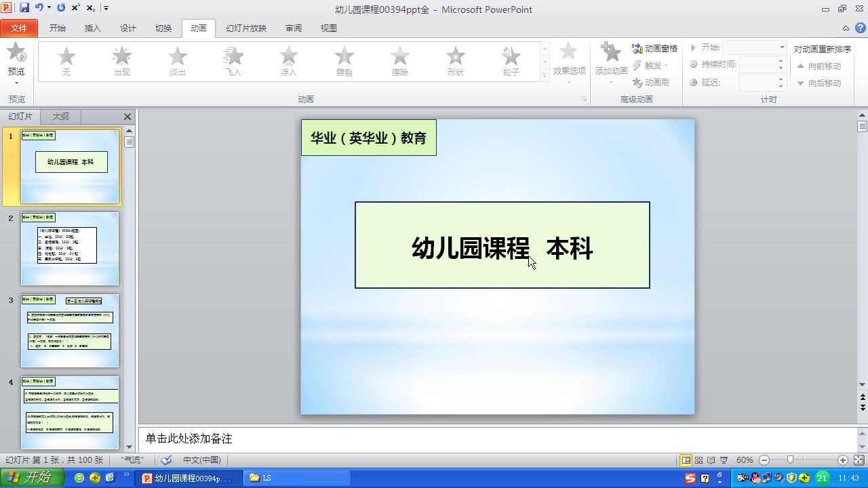The width and height of the screenshot is (868, 488).
Task: Switch to the 视图 (View) ribbon tab
Action: (329, 28)
